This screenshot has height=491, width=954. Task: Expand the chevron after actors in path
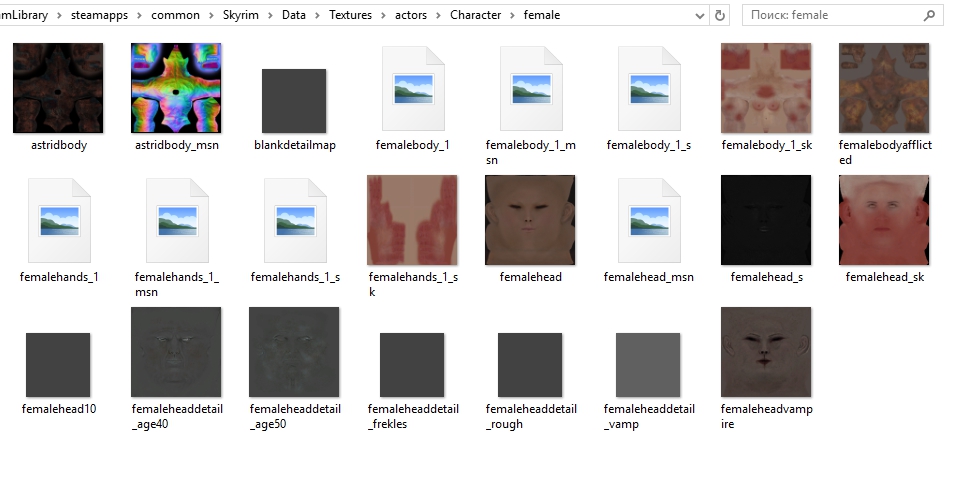coord(439,16)
